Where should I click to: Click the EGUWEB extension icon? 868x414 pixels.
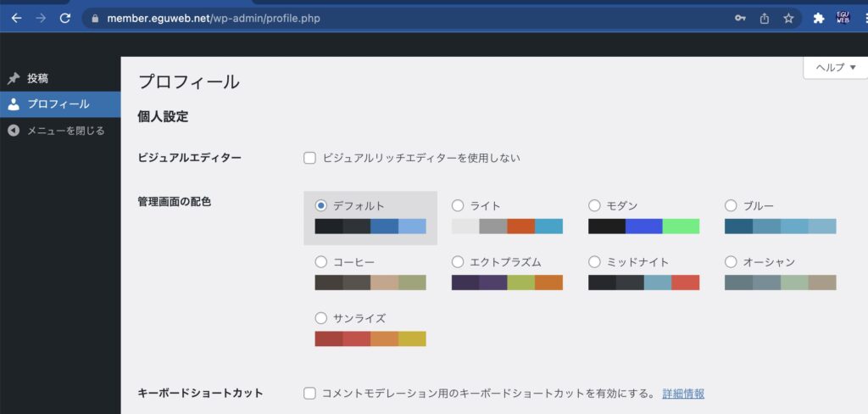(843, 18)
